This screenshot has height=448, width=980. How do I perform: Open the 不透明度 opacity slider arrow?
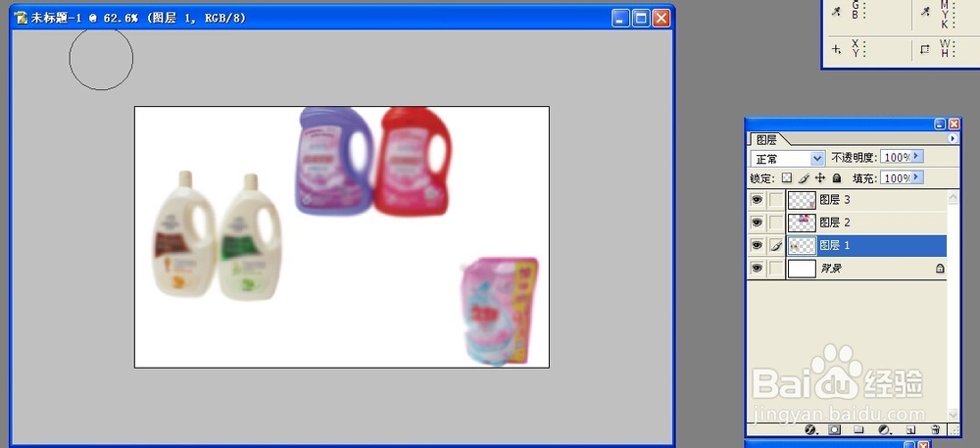[918, 156]
